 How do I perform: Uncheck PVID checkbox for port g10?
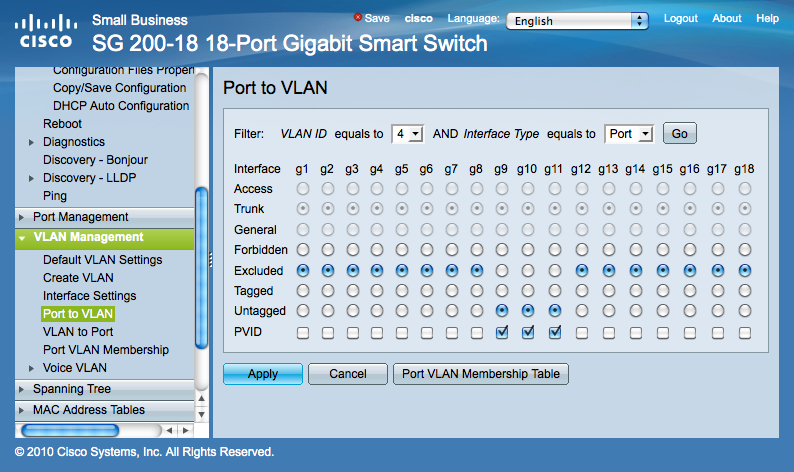528,332
